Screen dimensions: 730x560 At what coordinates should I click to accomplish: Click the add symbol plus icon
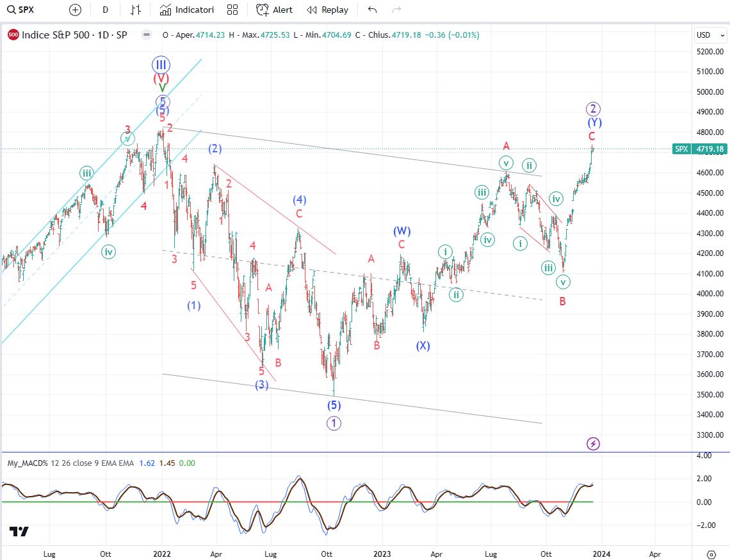point(75,10)
